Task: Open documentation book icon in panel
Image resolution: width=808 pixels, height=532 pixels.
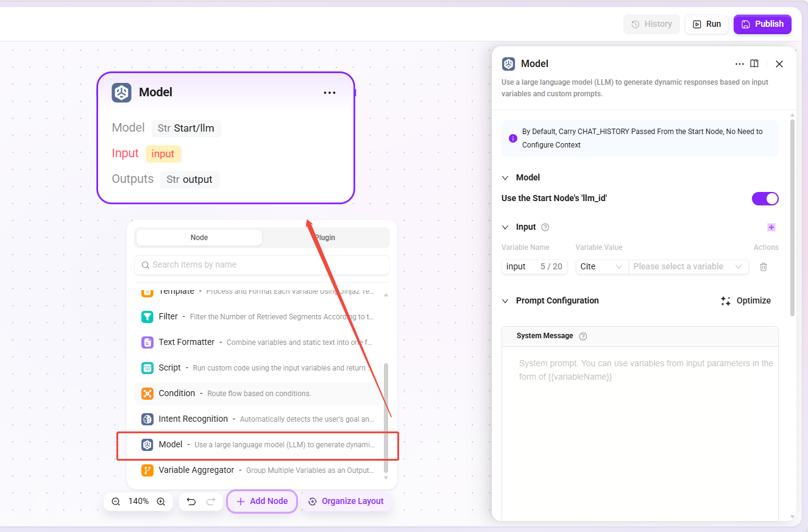Action: pos(754,63)
